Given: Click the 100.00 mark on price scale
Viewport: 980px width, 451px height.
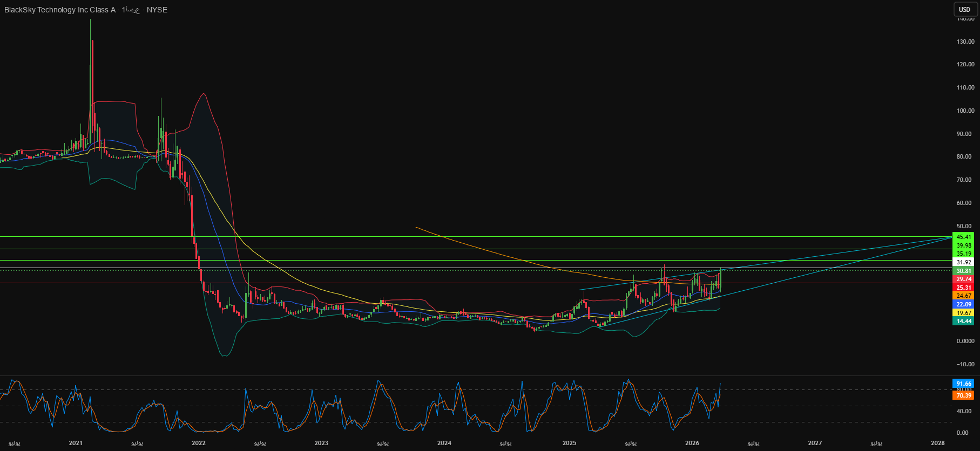Looking at the screenshot, I should (965, 111).
